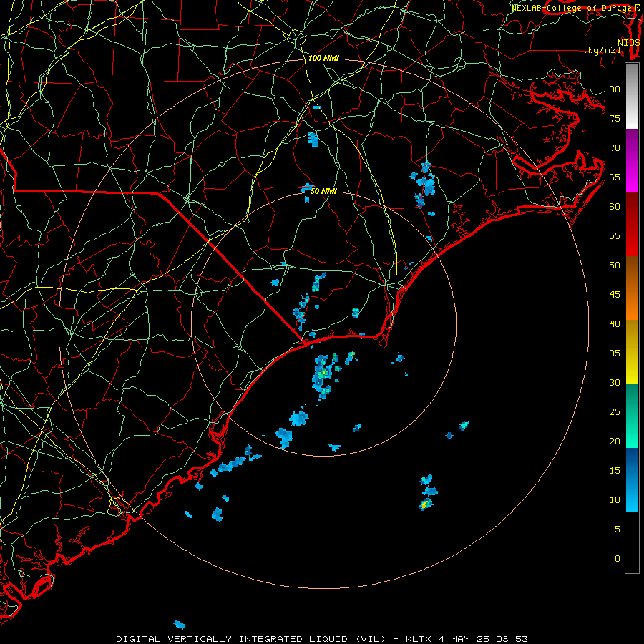Click the 25 value on the color scale

(x=615, y=411)
